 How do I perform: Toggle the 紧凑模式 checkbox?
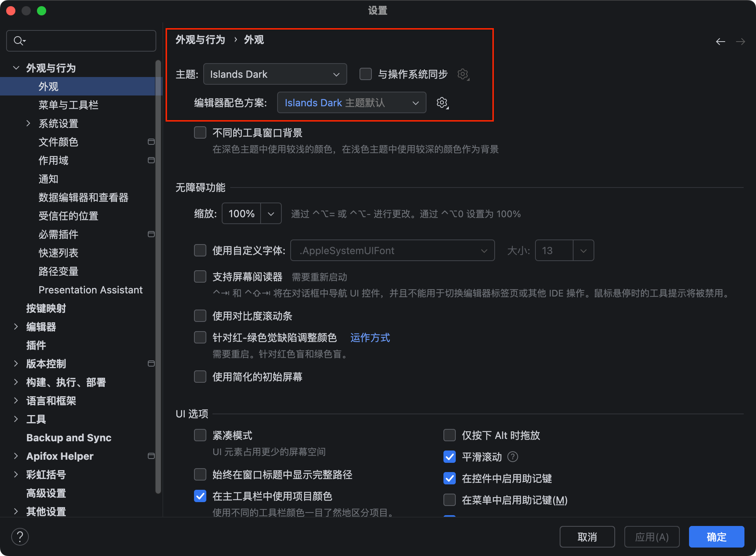200,435
